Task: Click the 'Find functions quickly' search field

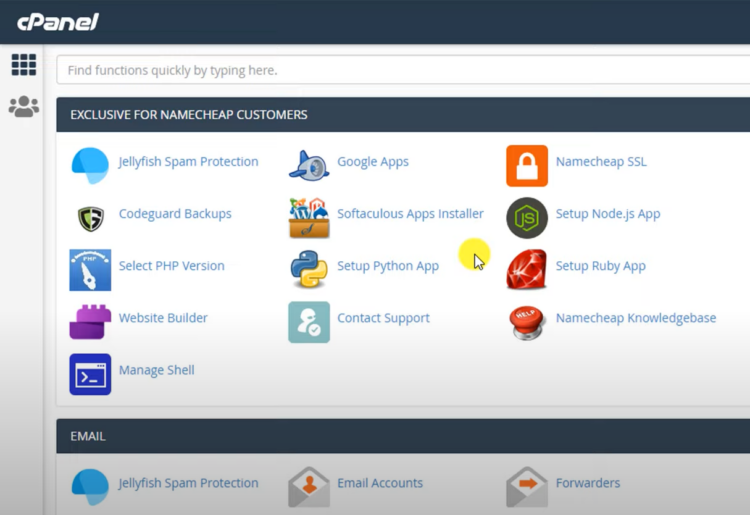Action: click(x=403, y=70)
